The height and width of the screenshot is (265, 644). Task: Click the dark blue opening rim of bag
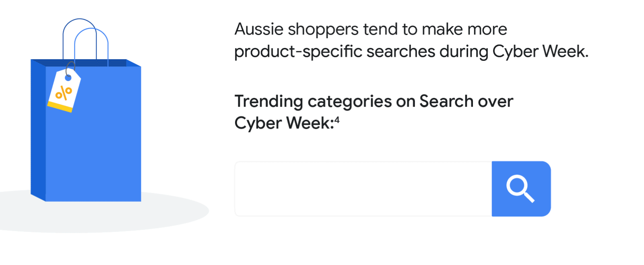click(x=86, y=63)
